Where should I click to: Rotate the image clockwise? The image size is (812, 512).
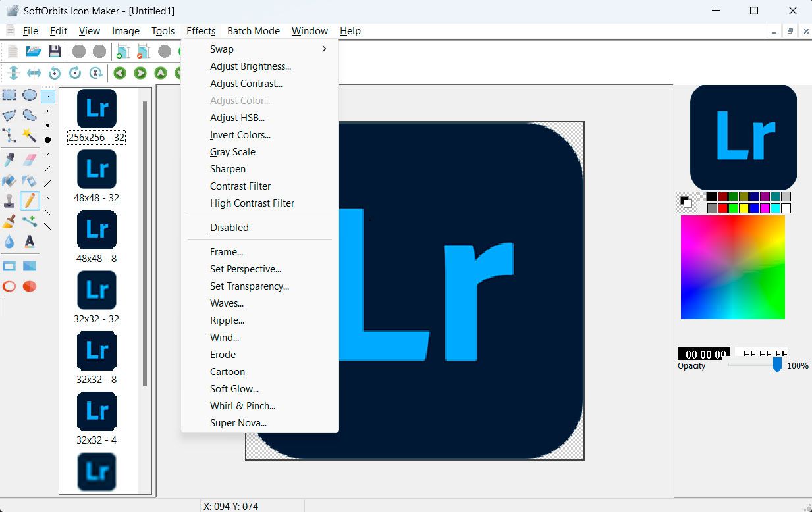click(x=75, y=73)
